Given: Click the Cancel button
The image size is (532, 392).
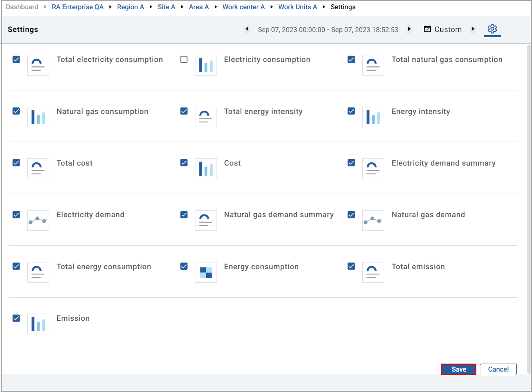Looking at the screenshot, I should pyautogui.click(x=498, y=369).
